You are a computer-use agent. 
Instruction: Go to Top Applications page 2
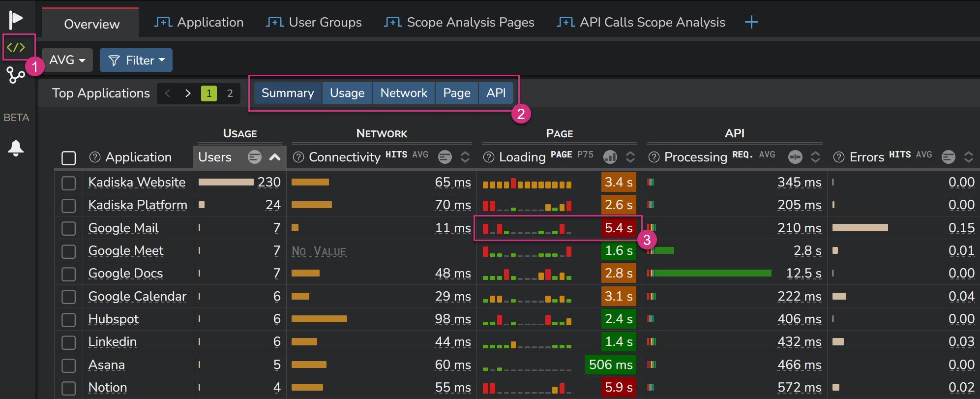[230, 93]
